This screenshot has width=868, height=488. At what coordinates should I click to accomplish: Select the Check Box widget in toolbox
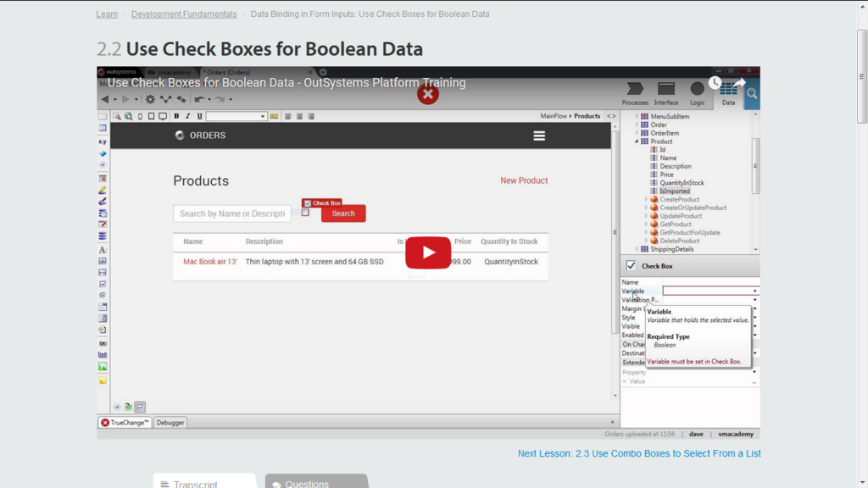(x=103, y=284)
